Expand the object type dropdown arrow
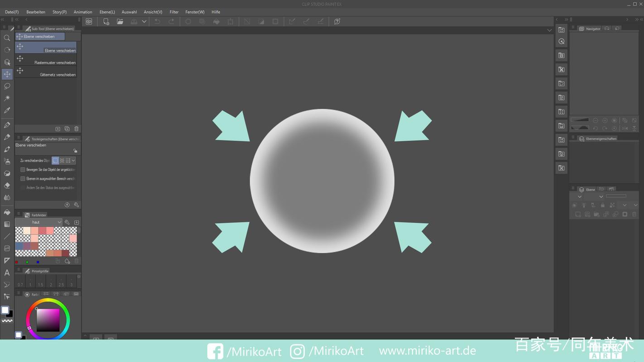 (x=73, y=161)
